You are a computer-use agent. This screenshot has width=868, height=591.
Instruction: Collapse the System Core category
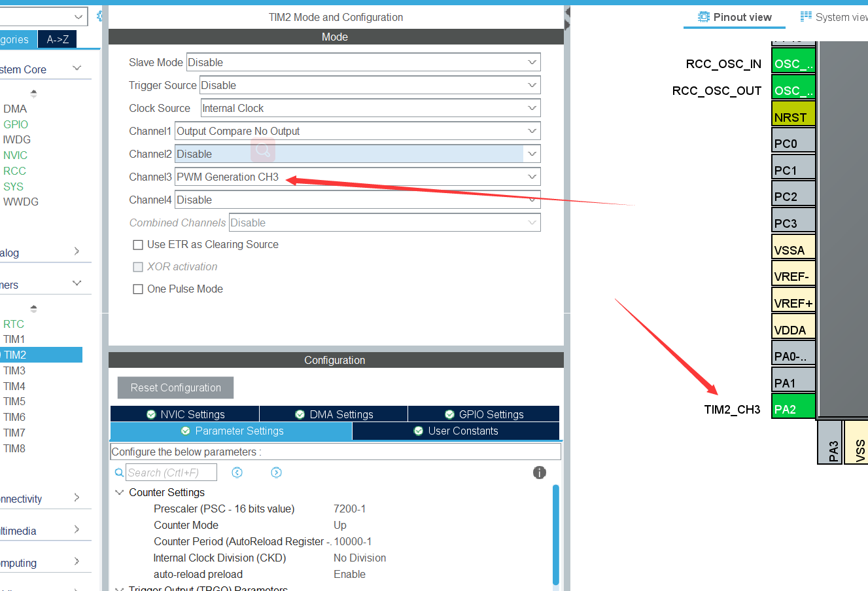point(77,68)
